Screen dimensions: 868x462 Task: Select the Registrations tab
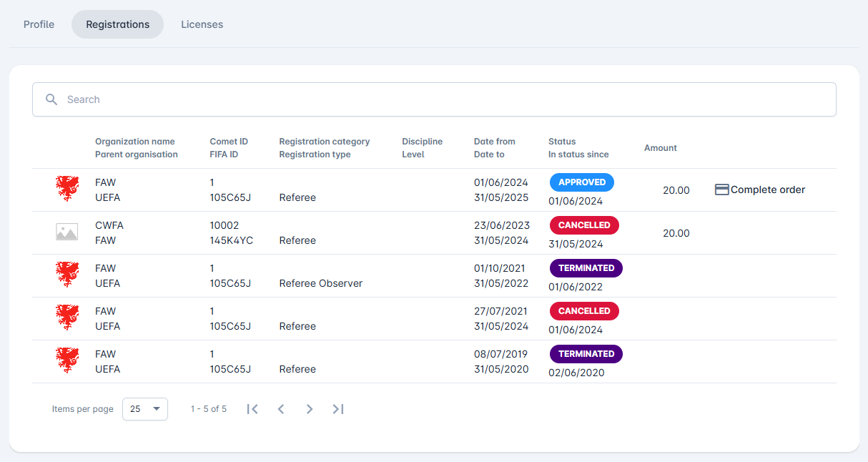(117, 24)
